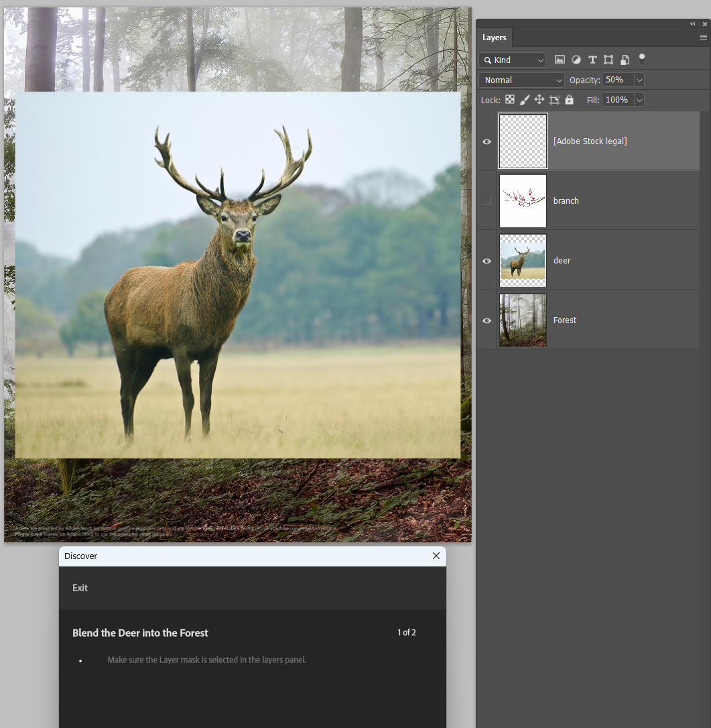Collapse panels with the double-chevron arrows
Viewport: 711px width, 728px height.
click(x=692, y=23)
